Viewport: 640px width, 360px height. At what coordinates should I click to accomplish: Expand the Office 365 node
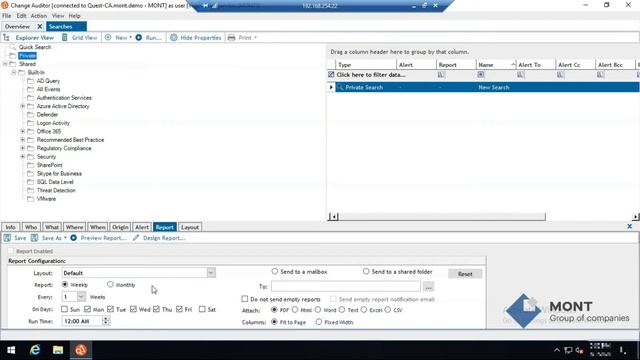click(23, 131)
